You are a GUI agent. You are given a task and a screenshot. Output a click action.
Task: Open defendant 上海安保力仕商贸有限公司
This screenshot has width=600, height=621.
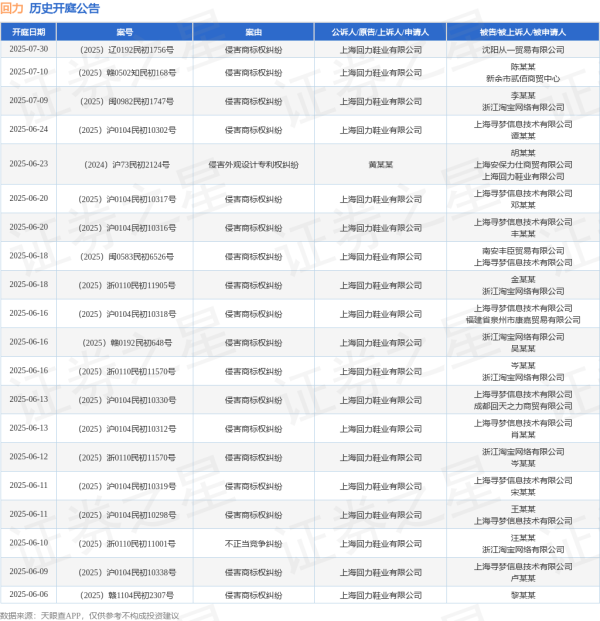(522, 164)
